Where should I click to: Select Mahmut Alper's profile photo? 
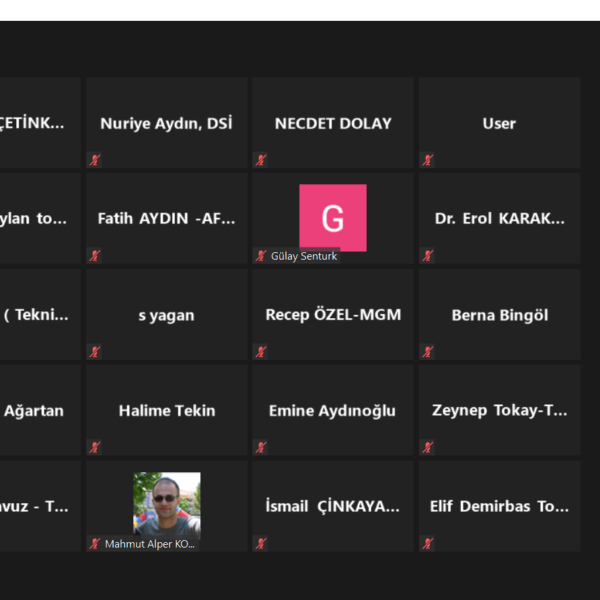pyautogui.click(x=167, y=503)
